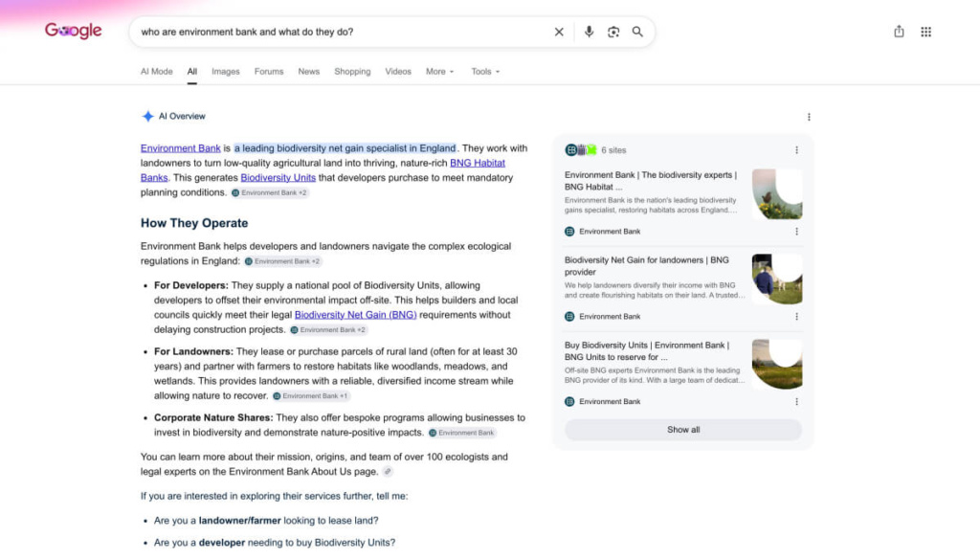This screenshot has width=980, height=560.
Task: Click 'Environment Bank +2' chip after 'regulations in England'
Action: click(282, 261)
